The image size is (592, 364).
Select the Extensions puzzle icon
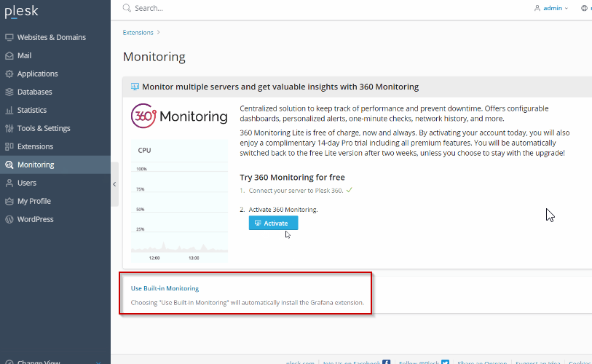(9, 146)
